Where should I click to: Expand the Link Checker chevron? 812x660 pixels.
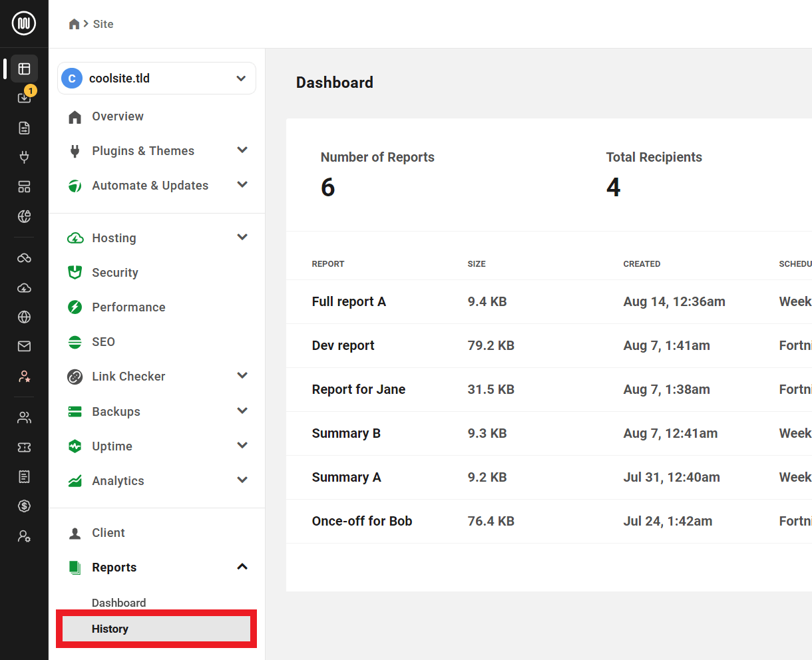coord(242,376)
